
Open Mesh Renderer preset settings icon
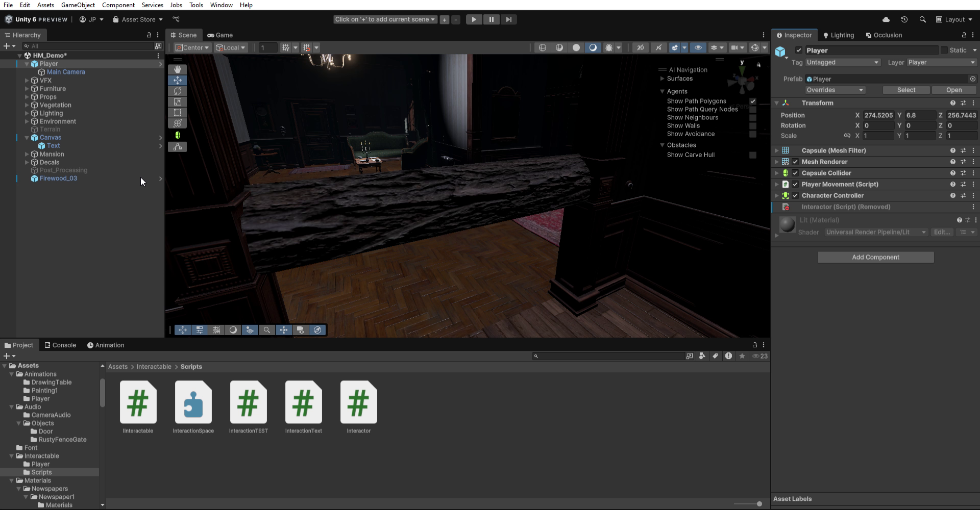pyautogui.click(x=963, y=162)
